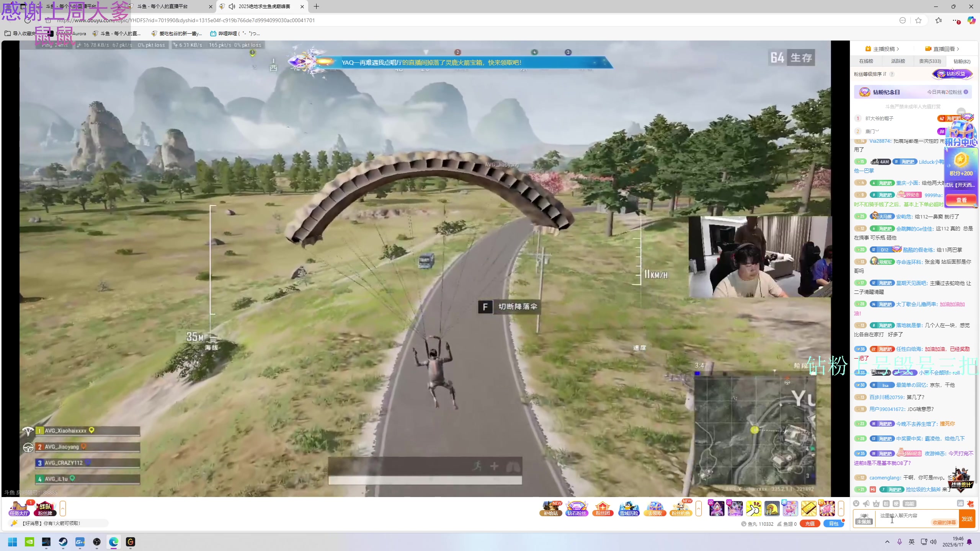Click 未佩戴 badge selector in chat box
Image resolution: width=980 pixels, height=551 pixels.
coord(864,519)
